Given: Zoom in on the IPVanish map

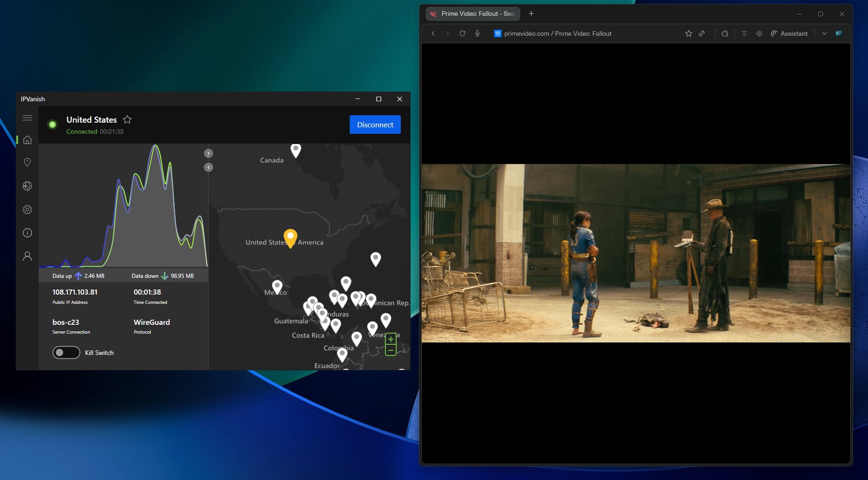Looking at the screenshot, I should [x=391, y=339].
